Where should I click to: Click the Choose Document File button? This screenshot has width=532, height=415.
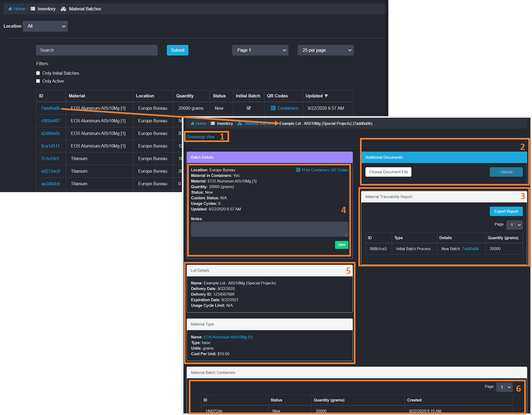click(388, 172)
